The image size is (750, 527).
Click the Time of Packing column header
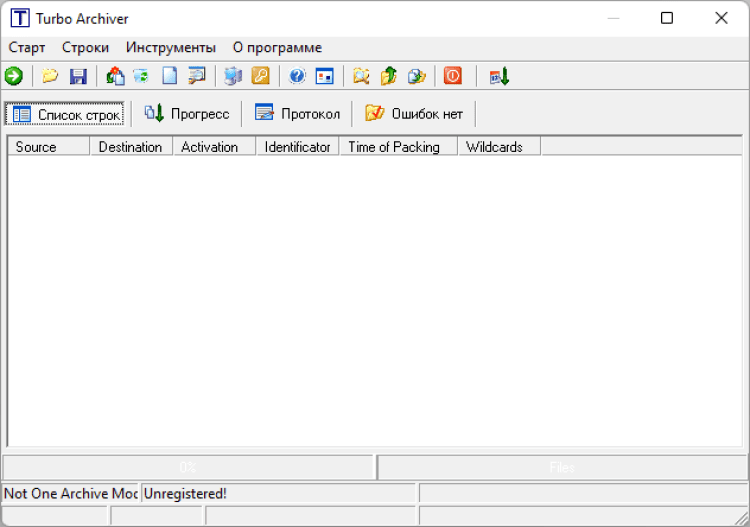click(x=398, y=147)
